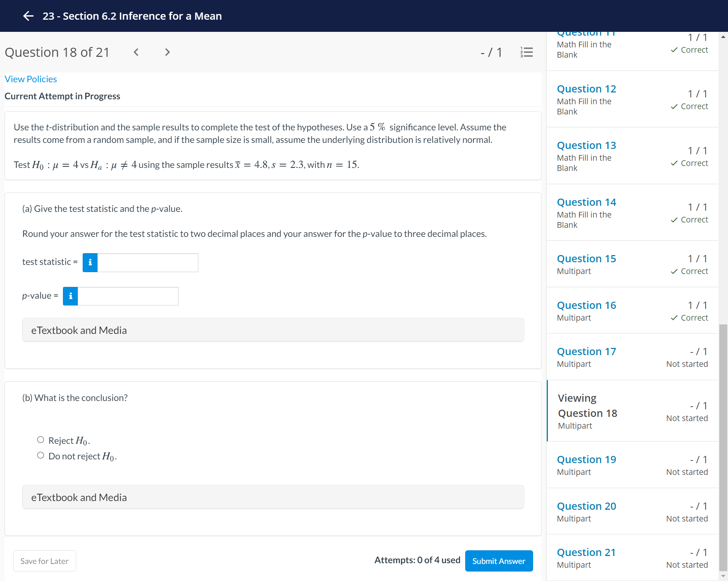Expand eTextbook and Media in part (a)

tap(273, 330)
